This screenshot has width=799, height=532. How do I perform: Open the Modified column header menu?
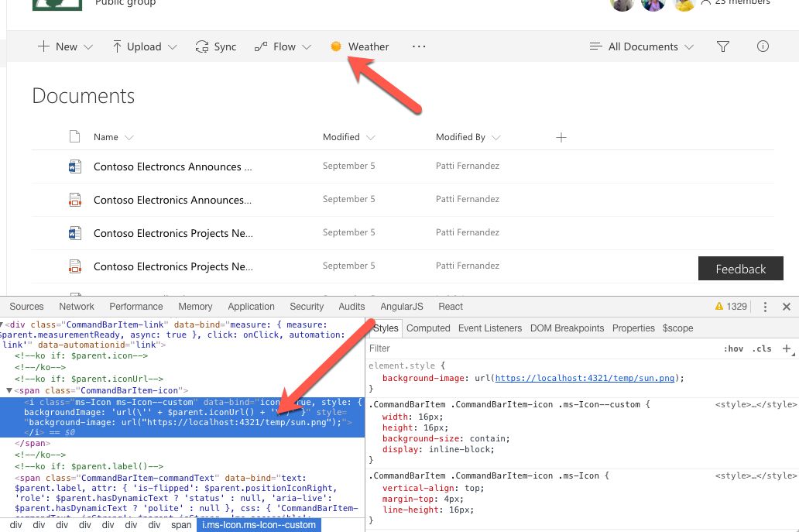pyautogui.click(x=348, y=137)
